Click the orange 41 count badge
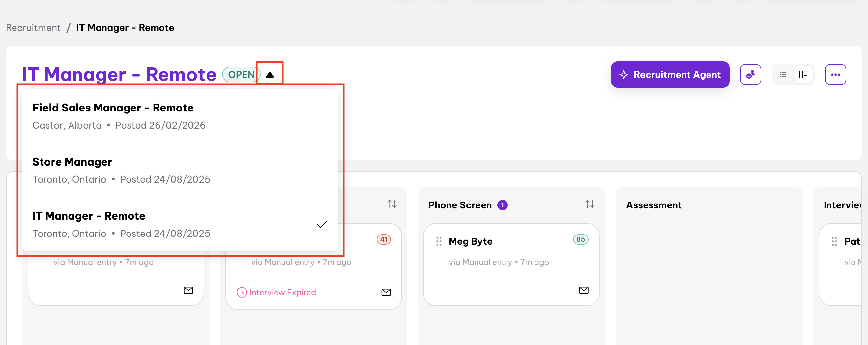The image size is (868, 345). (383, 239)
